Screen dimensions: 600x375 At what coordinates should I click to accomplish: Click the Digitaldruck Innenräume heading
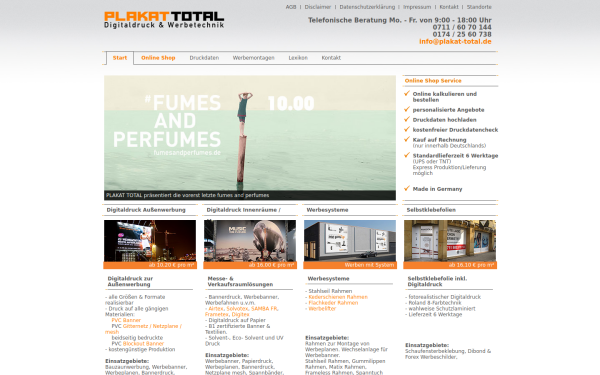point(243,210)
